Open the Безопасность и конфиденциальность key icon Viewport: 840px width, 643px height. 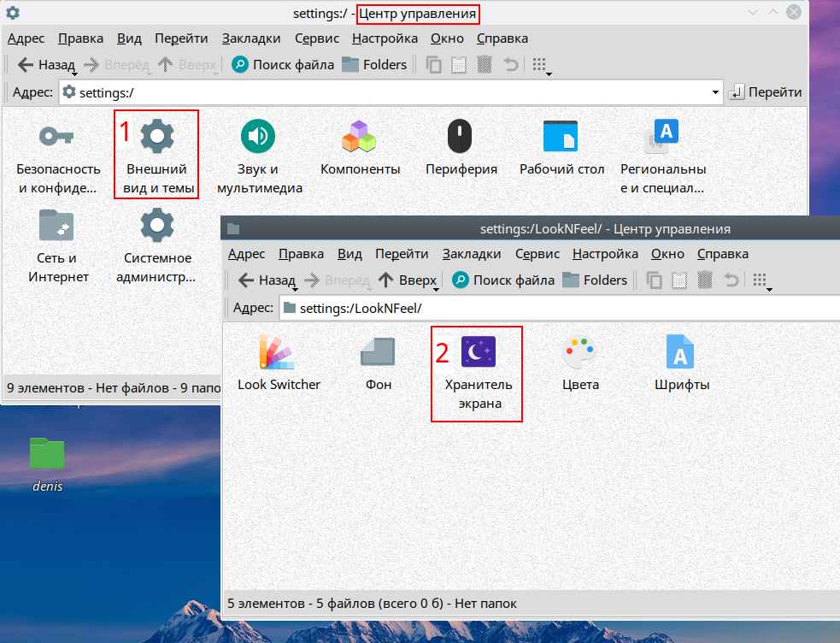58,136
